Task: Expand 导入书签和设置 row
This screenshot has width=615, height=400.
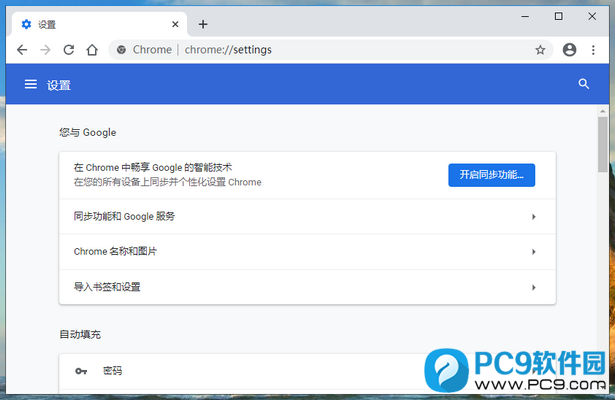Action: pyautogui.click(x=307, y=287)
